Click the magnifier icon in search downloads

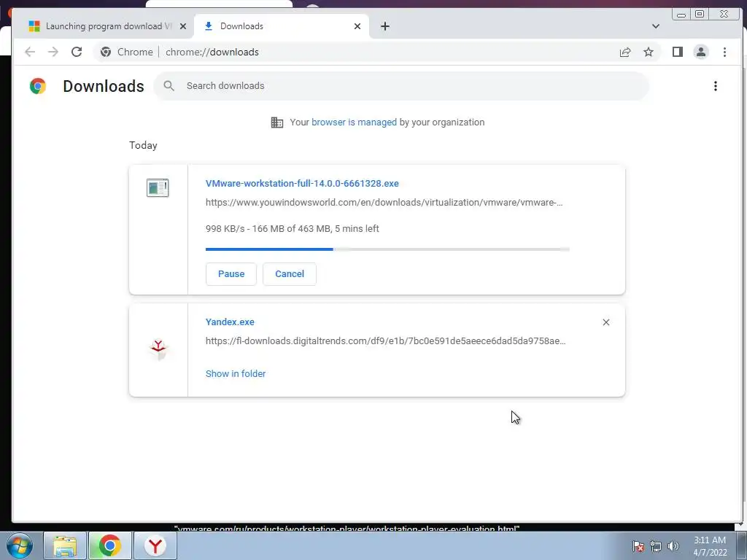point(169,86)
